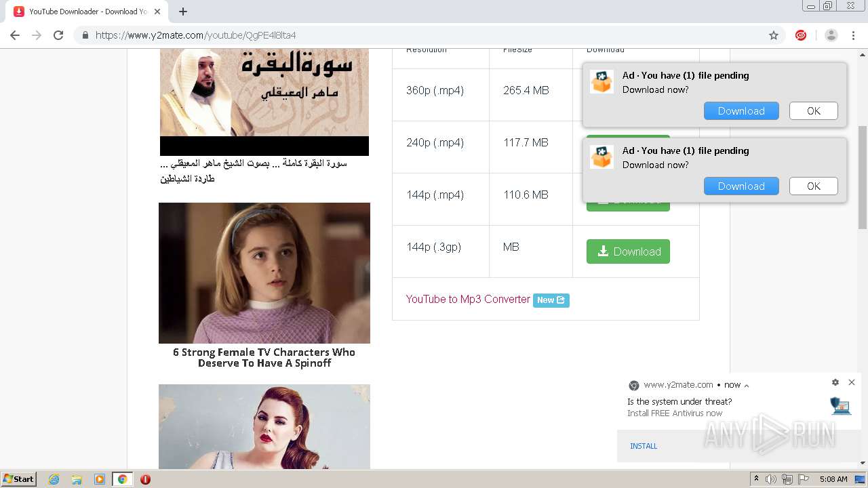This screenshot has height=488, width=868.
Task: Open the notification settings gear icon
Action: pos(835,382)
